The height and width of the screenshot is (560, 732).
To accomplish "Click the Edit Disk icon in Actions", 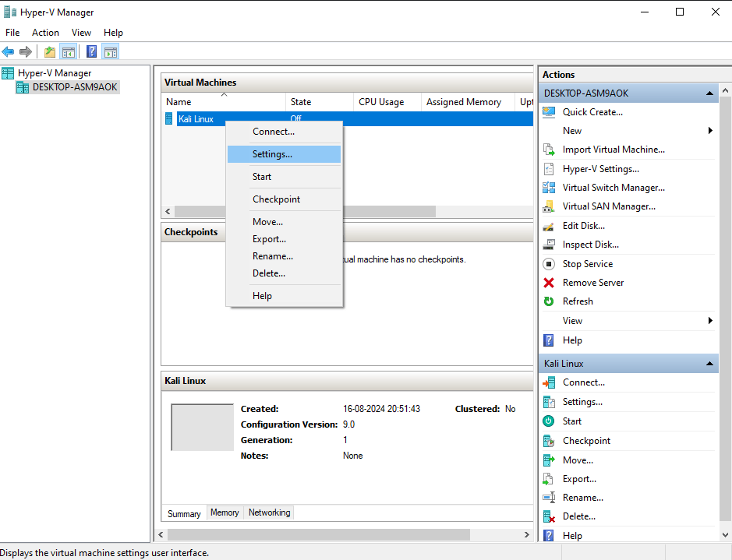I will coord(549,226).
